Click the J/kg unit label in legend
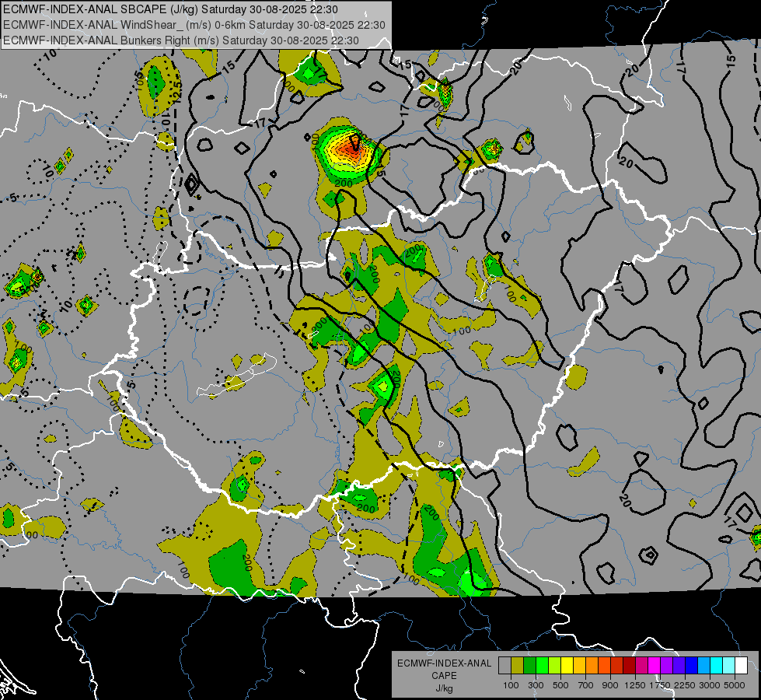Image resolution: width=761 pixels, height=700 pixels. point(444,688)
